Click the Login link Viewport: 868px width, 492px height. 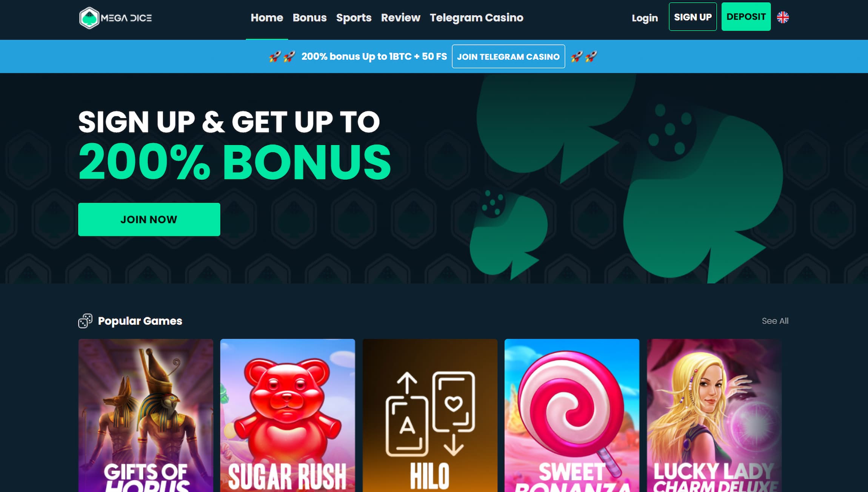(x=645, y=18)
